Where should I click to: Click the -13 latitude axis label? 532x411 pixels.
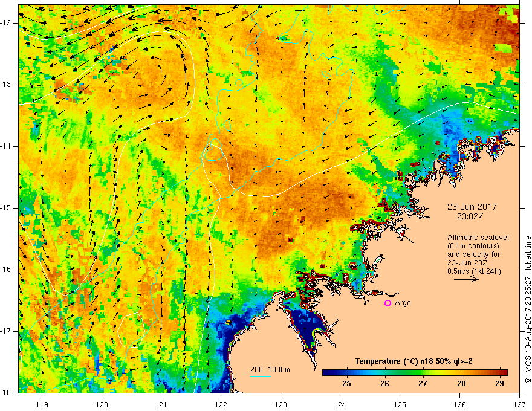tap(6, 85)
